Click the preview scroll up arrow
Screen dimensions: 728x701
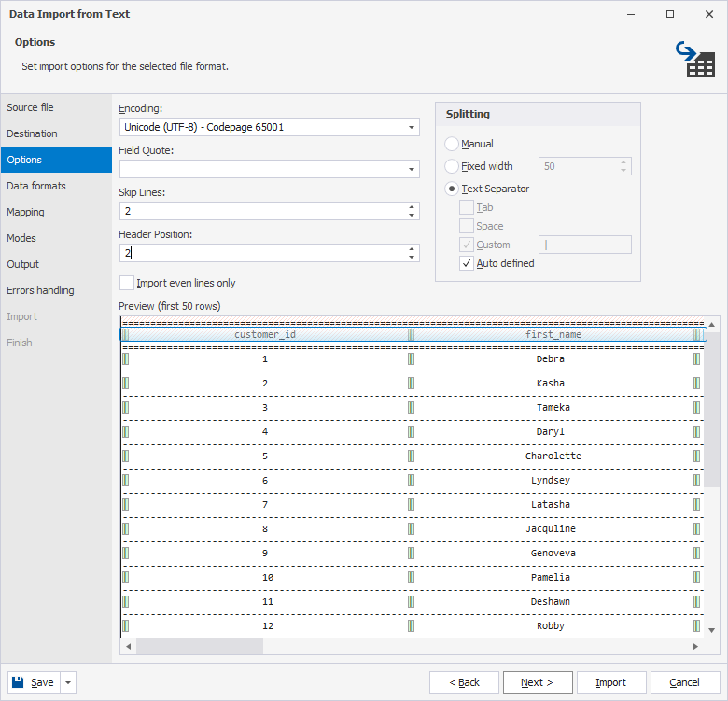pyautogui.click(x=711, y=325)
